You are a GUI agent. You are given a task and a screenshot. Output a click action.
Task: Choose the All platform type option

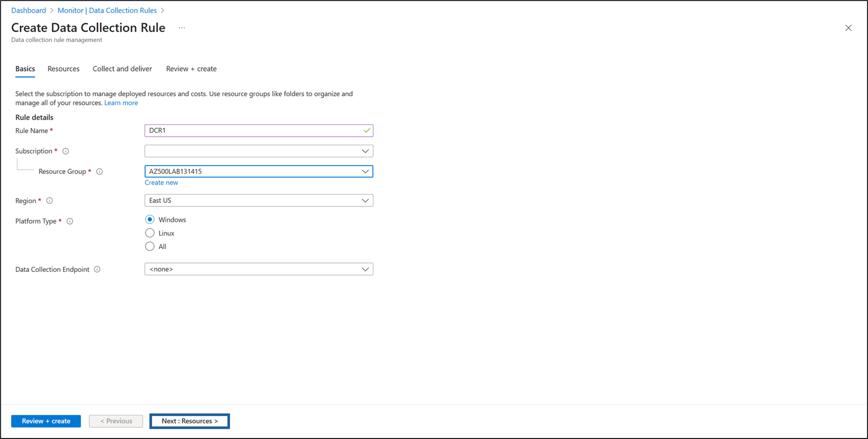(150, 247)
